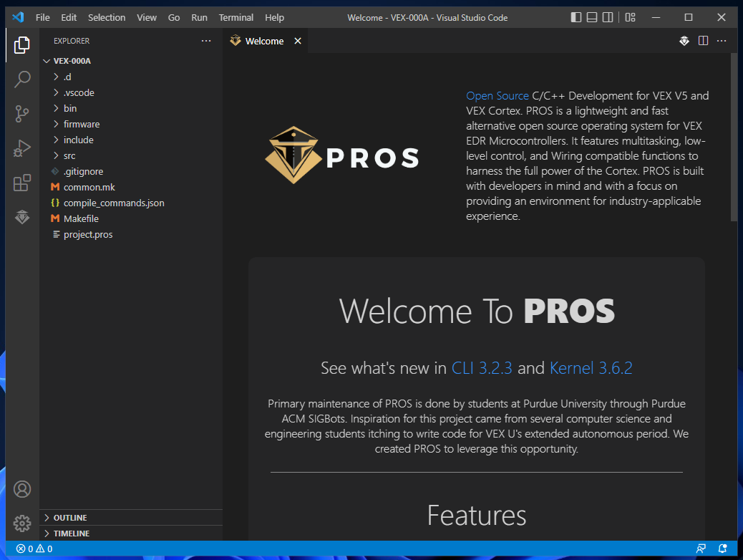Open the Run and Debug view icon
This screenshot has width=743, height=560.
pos(21,148)
